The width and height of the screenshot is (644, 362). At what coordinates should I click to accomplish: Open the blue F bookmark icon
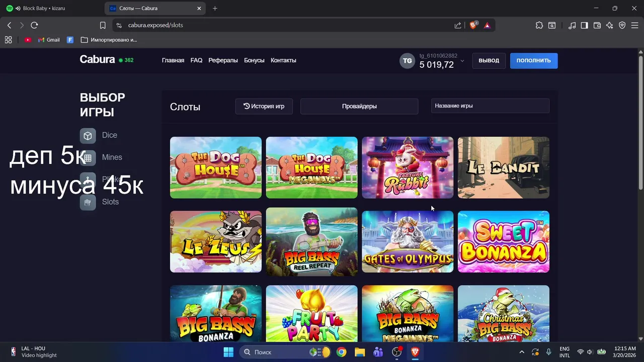(x=70, y=40)
